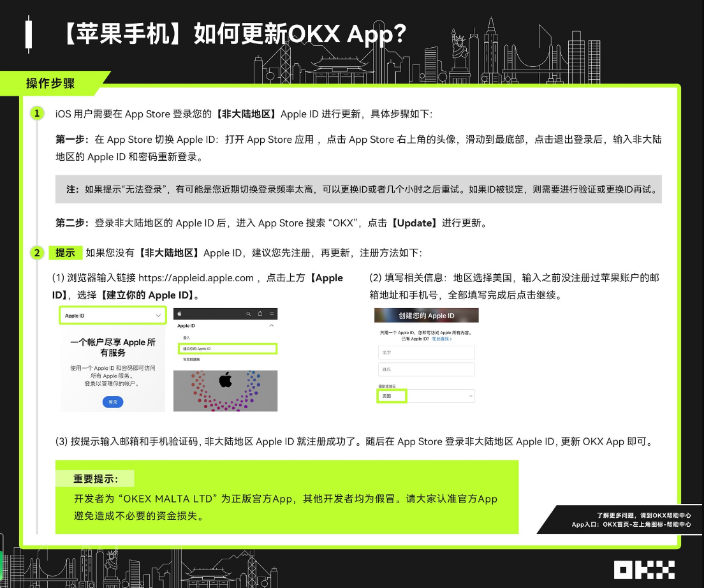Click the large black Apple logo on gray banner

[225, 381]
